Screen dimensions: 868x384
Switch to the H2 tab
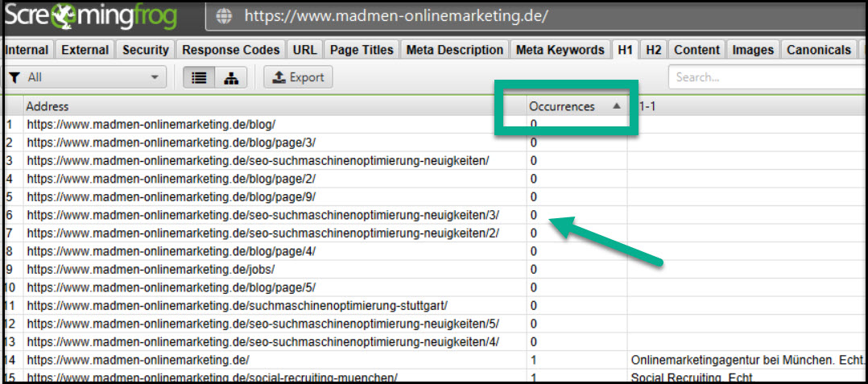pos(653,50)
